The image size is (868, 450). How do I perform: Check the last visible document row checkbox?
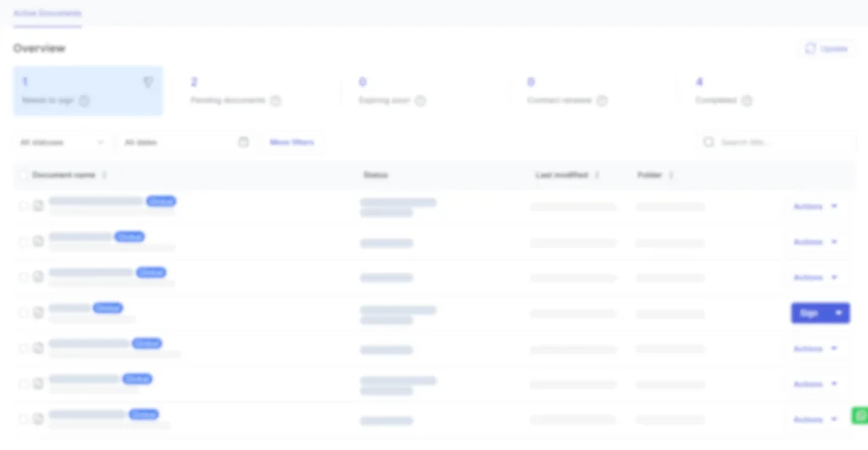(x=24, y=419)
